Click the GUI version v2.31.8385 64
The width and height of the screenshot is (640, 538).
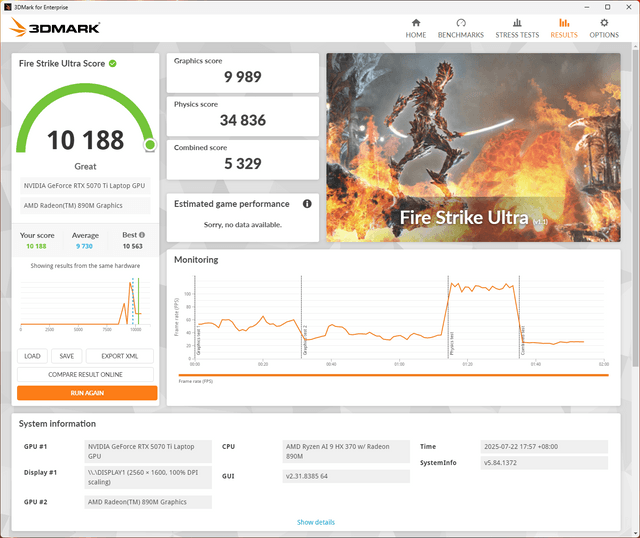pos(346,476)
